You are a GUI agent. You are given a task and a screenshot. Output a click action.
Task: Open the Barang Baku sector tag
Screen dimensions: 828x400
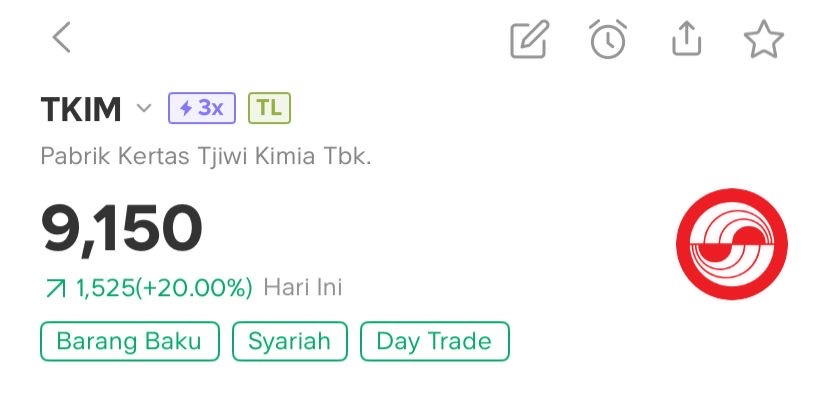tap(128, 341)
